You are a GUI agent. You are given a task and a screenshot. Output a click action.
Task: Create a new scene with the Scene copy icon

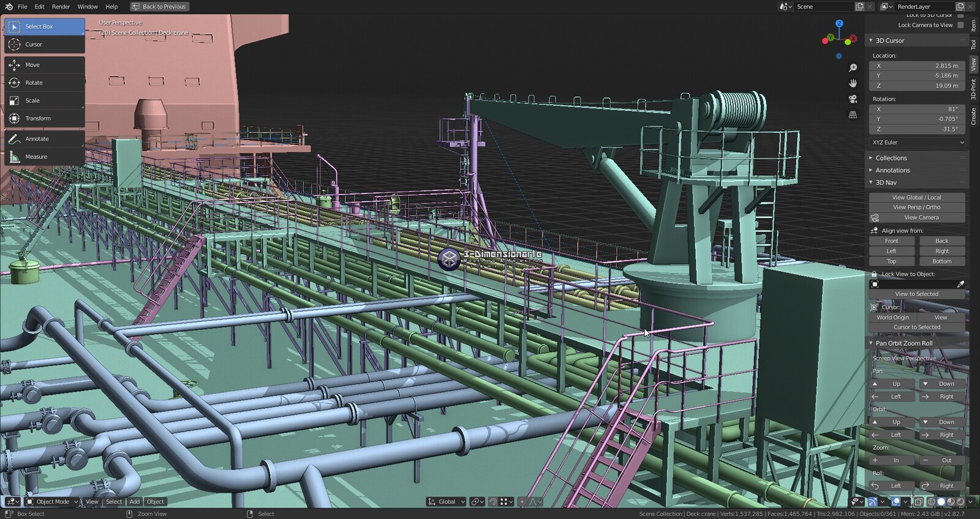pos(859,6)
